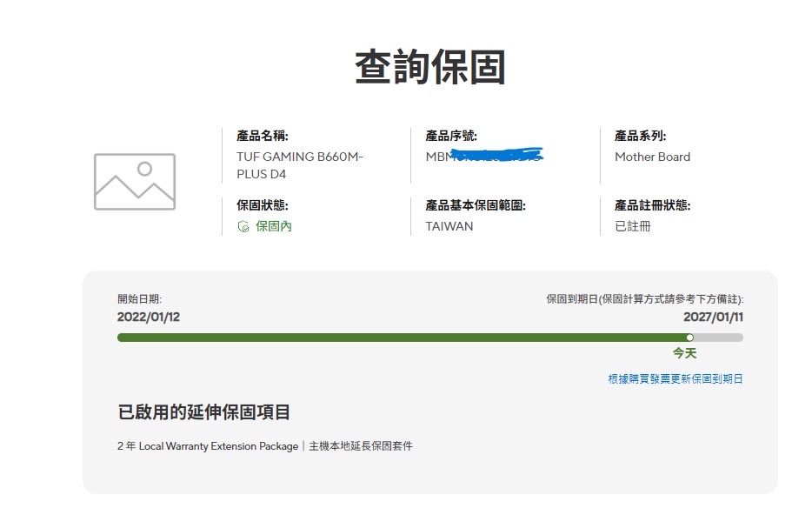Image resolution: width=812 pixels, height=515 pixels.
Task: Click the start date 2022/01/12
Action: 149,317
